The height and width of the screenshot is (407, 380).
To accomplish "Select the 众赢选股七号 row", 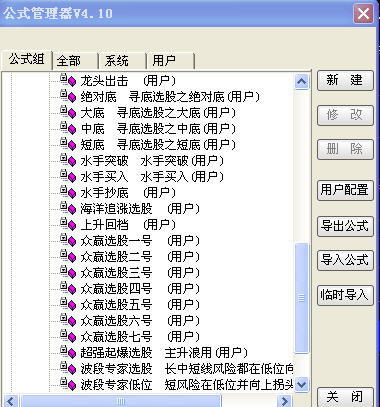I will [140, 336].
